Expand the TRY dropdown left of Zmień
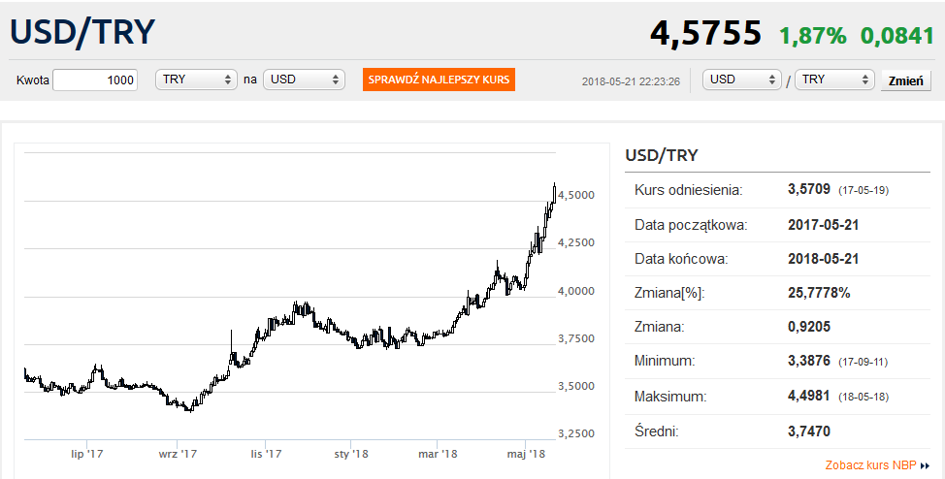This screenshot has height=479, width=945. 834,80
